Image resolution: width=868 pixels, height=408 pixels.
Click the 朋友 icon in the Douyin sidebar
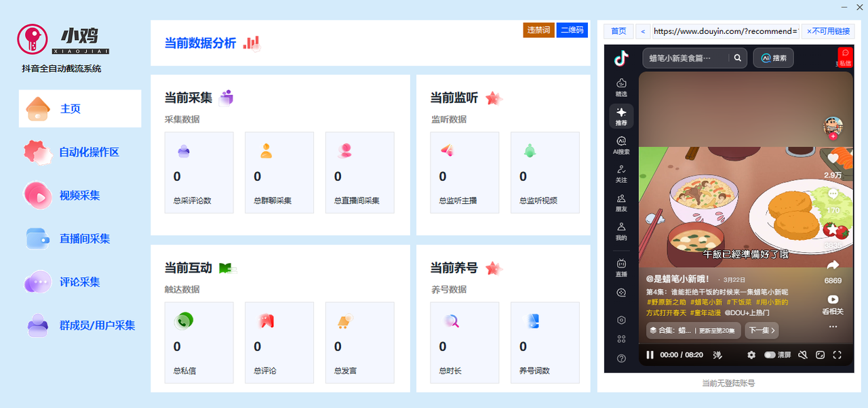coord(620,202)
